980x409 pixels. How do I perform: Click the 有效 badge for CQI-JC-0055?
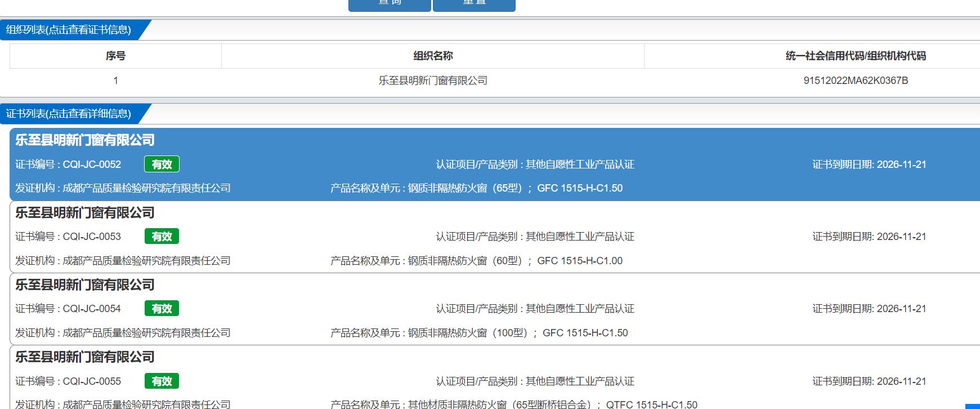point(162,381)
